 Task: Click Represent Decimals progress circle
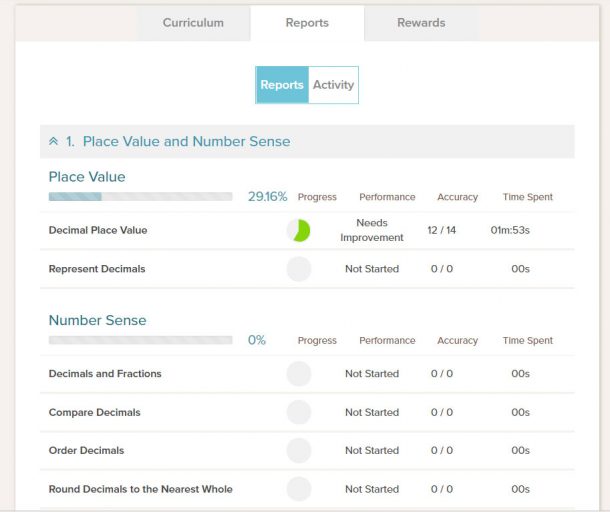[298, 269]
